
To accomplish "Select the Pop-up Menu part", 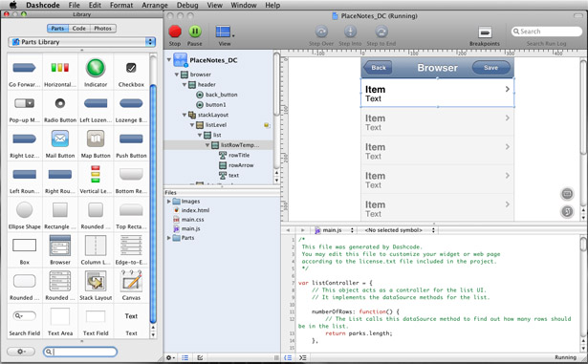I will 24,103.
